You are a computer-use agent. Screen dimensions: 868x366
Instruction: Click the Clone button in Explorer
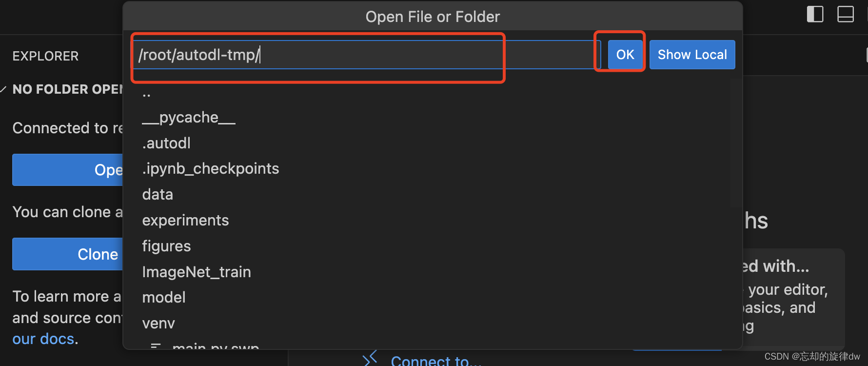click(67, 254)
